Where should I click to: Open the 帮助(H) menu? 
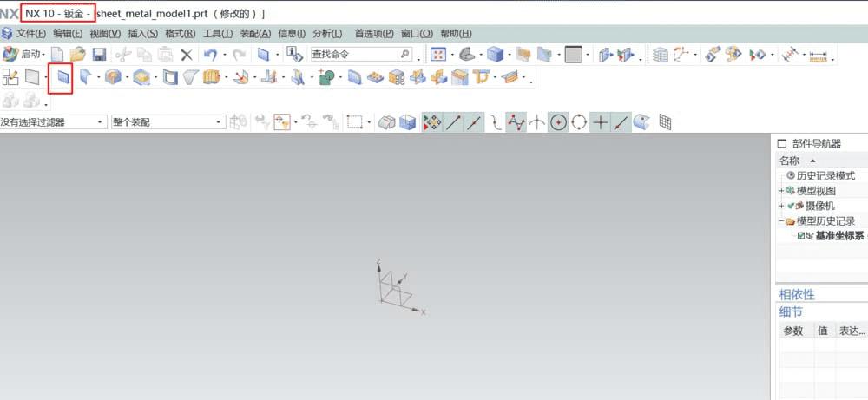pos(457,33)
